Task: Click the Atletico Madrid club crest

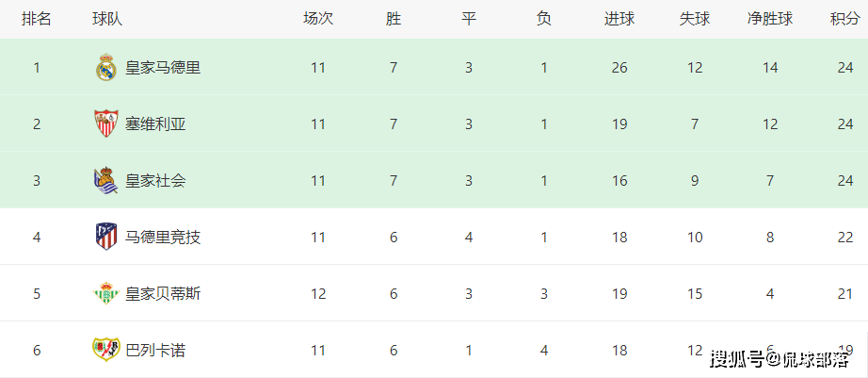Action: (x=105, y=237)
